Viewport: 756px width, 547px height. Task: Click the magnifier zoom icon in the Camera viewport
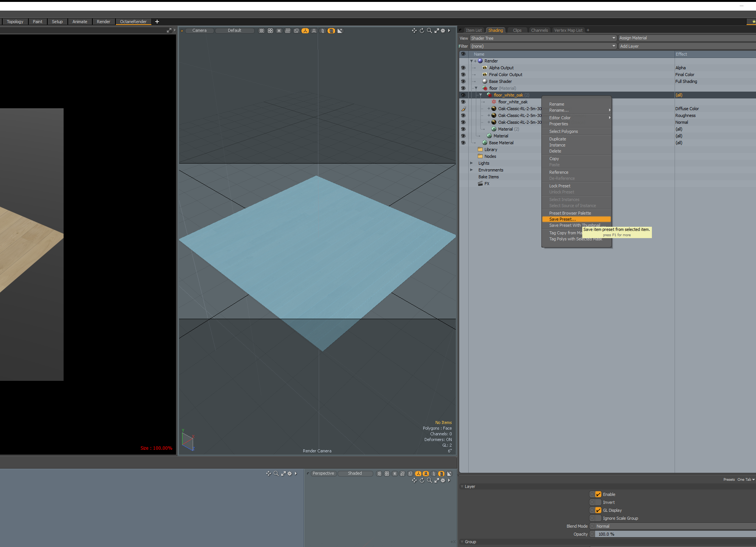point(429,31)
